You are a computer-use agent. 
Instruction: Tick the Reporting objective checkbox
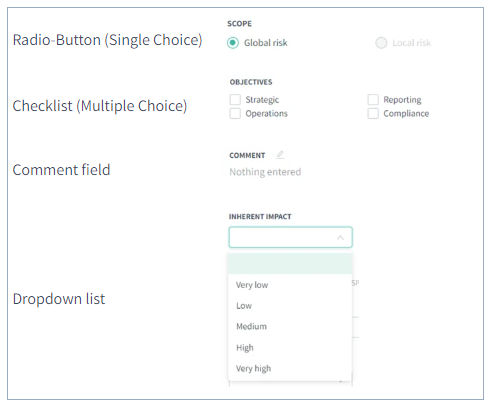pyautogui.click(x=373, y=100)
